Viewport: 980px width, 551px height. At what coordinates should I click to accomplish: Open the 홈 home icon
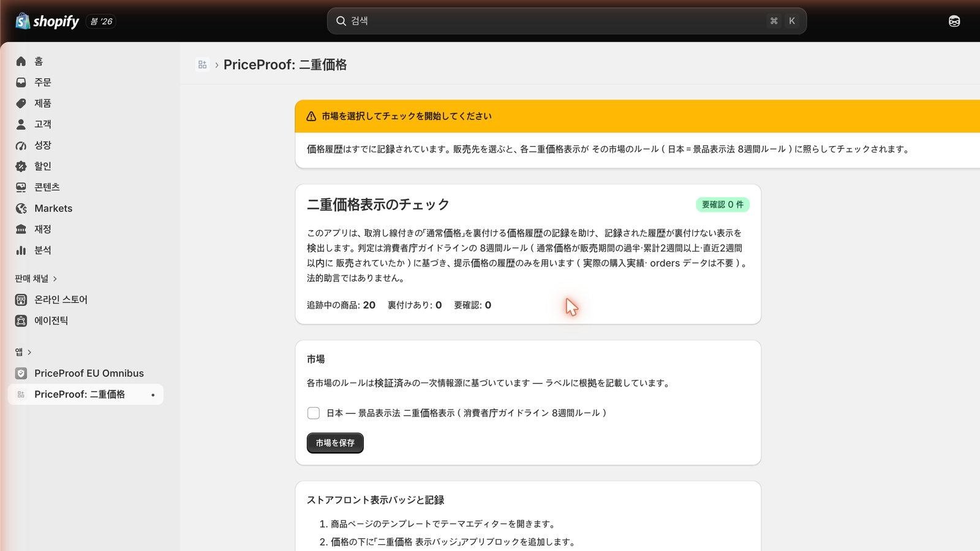21,61
